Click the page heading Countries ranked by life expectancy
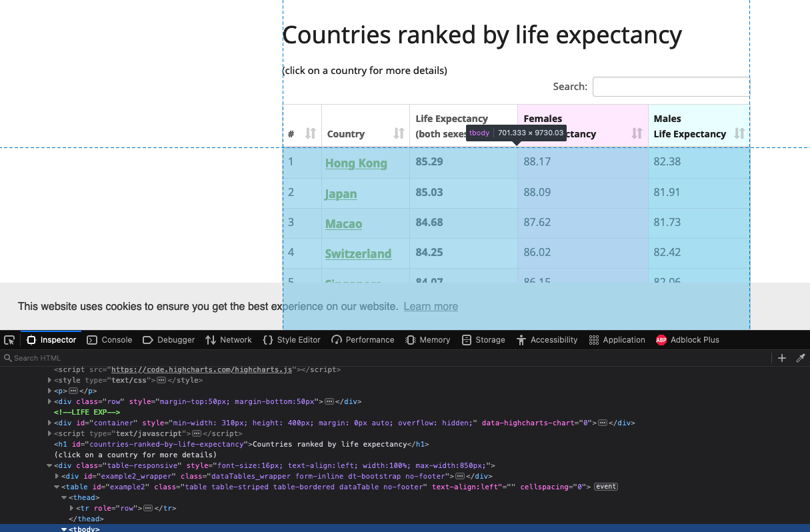The width and height of the screenshot is (810, 532). [482, 35]
